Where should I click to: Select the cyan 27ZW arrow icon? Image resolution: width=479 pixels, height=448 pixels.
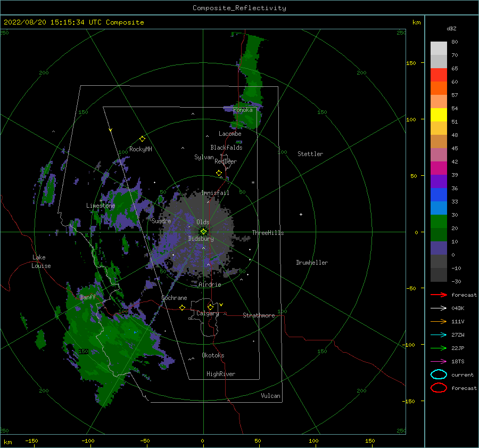click(x=439, y=335)
